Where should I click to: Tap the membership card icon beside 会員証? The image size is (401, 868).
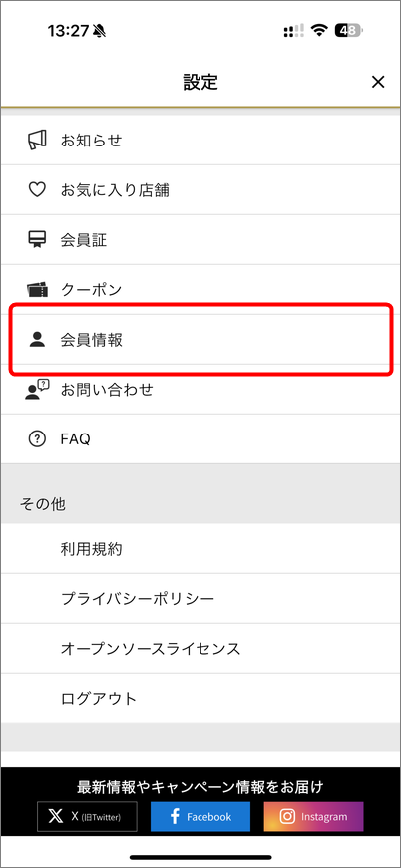click(x=37, y=240)
